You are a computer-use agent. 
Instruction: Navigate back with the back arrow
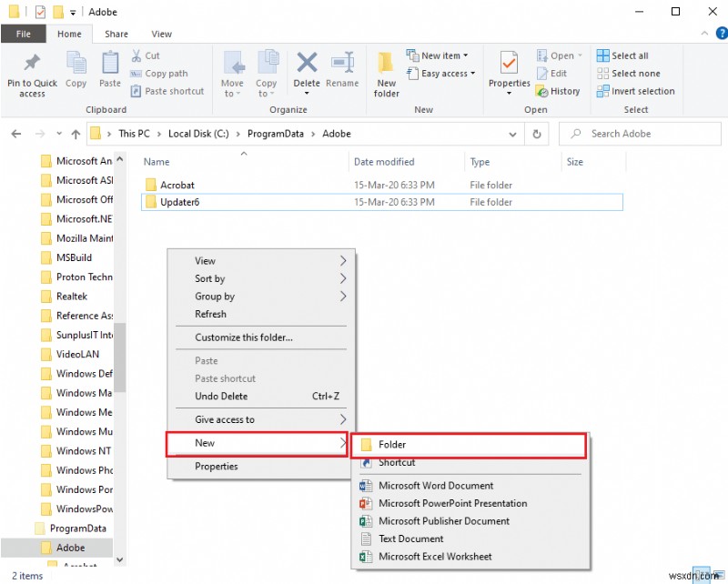pyautogui.click(x=15, y=133)
